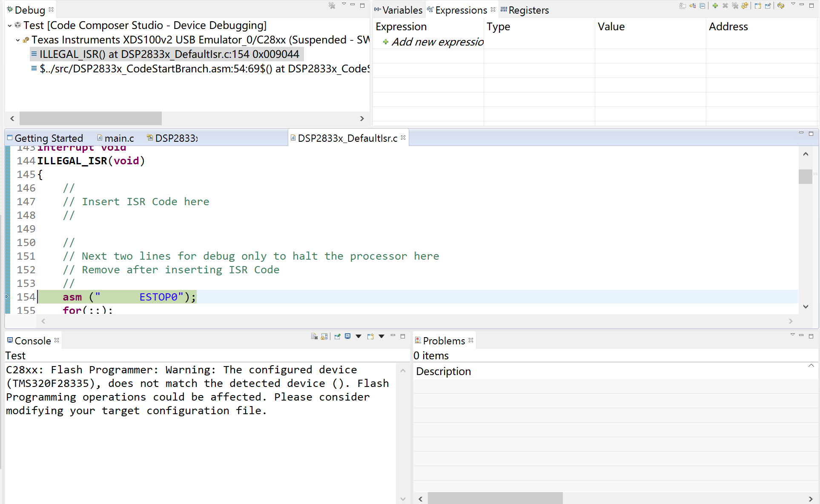Click the Refresh icon in Expressions toolbar
820x504 pixels.
tap(780, 6)
